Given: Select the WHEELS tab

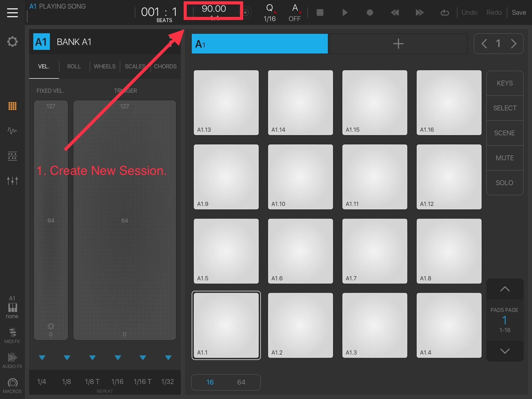Looking at the screenshot, I should [104, 66].
